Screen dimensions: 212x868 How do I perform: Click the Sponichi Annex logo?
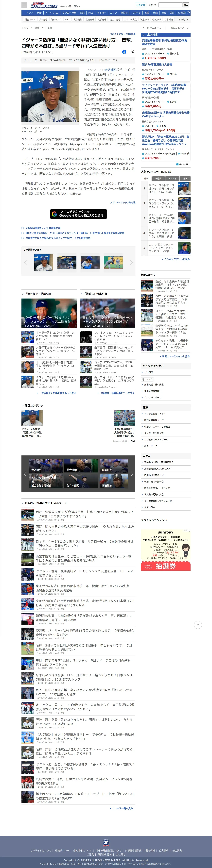tap(43, 5)
